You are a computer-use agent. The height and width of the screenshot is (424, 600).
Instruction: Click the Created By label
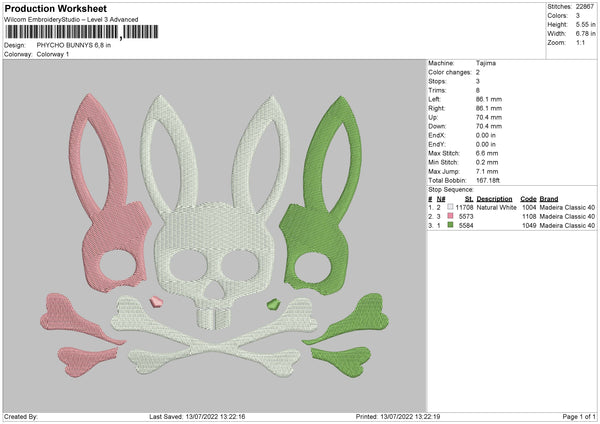click(21, 416)
